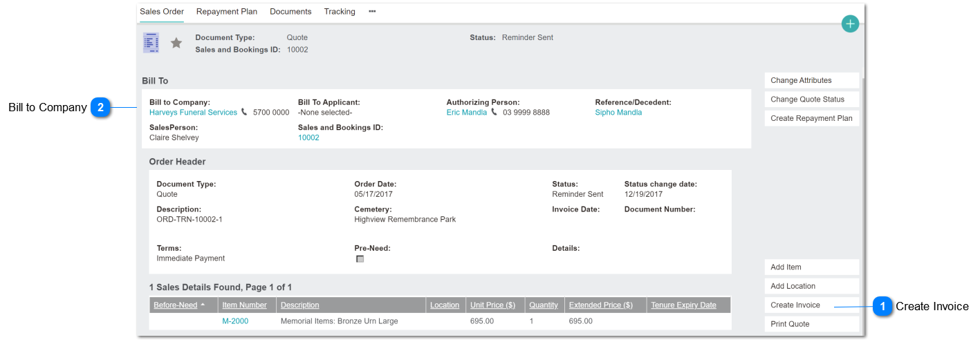Screen dimensions: 980x342
Task: Click the Create Invoice button
Action: 812,305
